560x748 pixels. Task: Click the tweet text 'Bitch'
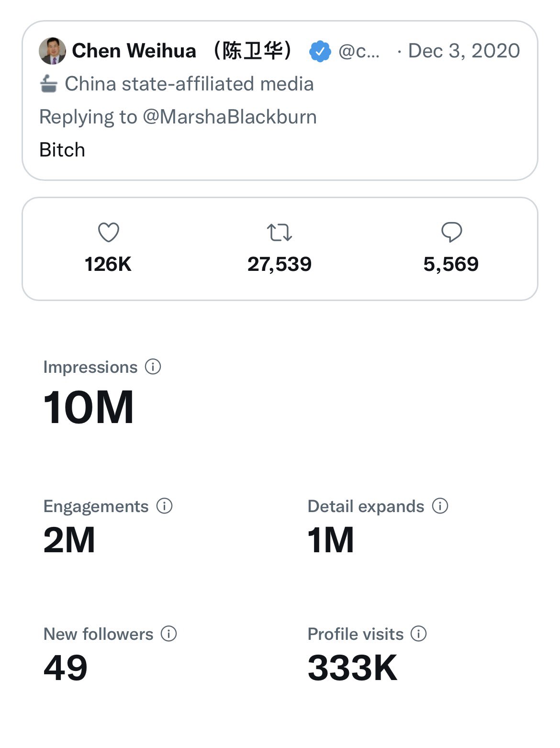[62, 150]
